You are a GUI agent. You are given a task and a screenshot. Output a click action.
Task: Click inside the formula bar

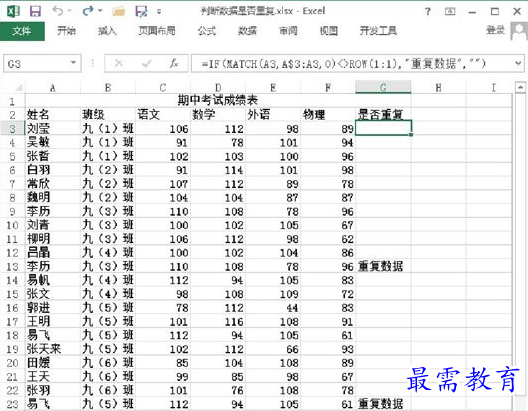[352, 64]
